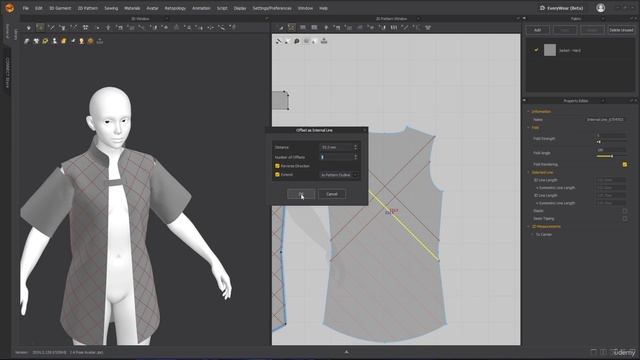The image size is (640, 360).
Task: Enable the Seam Taping checkbox
Action: click(624, 219)
